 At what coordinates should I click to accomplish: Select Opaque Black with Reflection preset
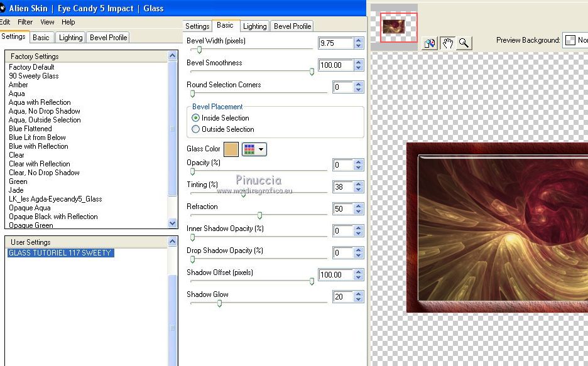tap(53, 217)
